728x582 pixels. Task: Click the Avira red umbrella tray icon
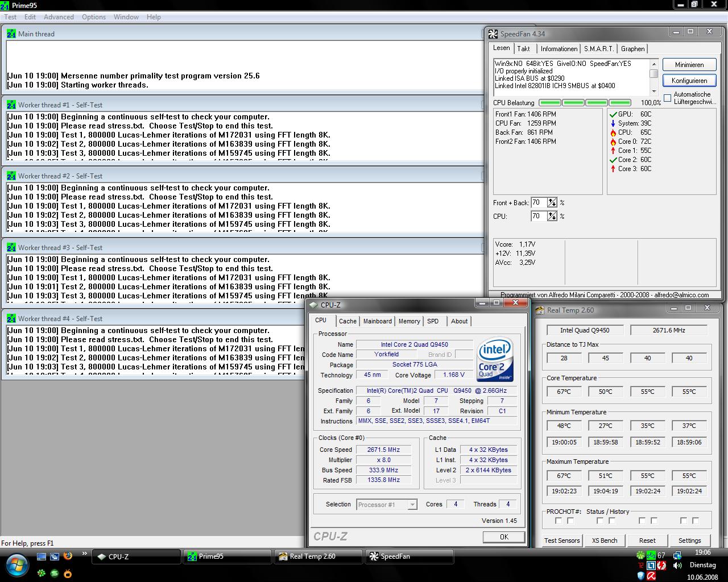pyautogui.click(x=651, y=576)
